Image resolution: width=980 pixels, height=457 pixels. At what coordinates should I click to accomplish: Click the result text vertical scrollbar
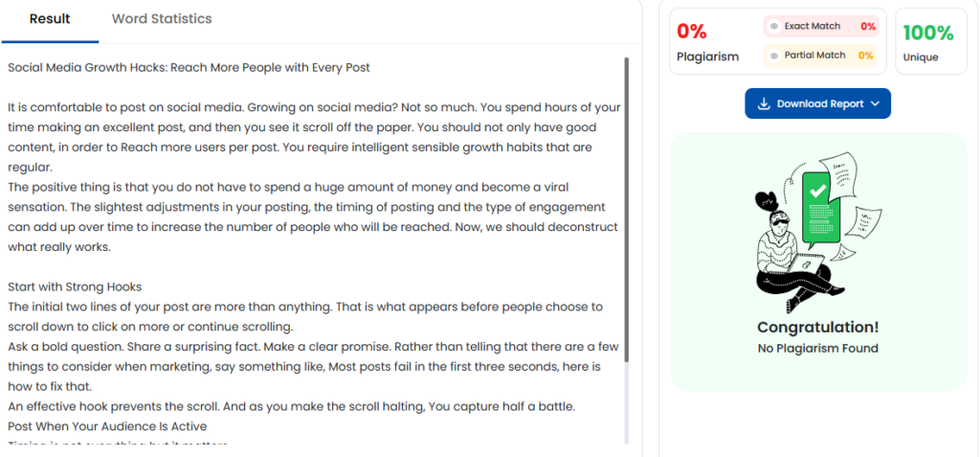pyautogui.click(x=626, y=211)
